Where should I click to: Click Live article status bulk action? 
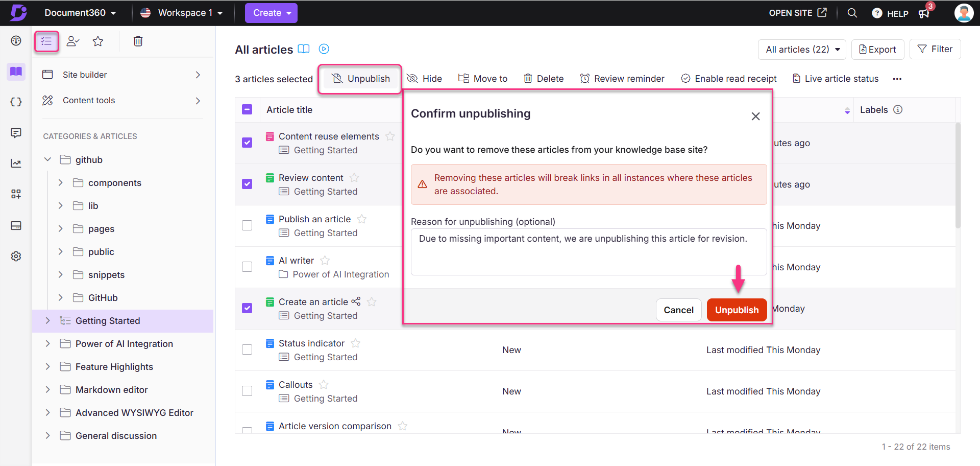click(x=836, y=79)
